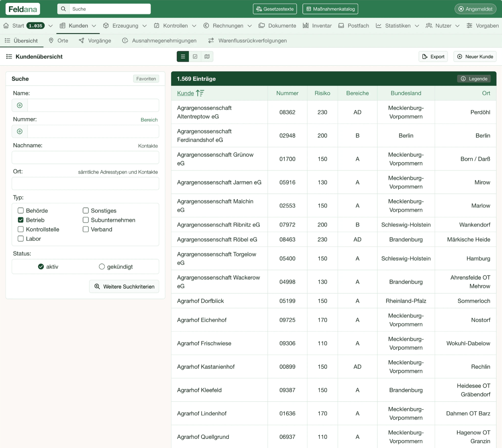Uncheck the Betrieb checkbox
502x448 pixels.
(x=21, y=220)
